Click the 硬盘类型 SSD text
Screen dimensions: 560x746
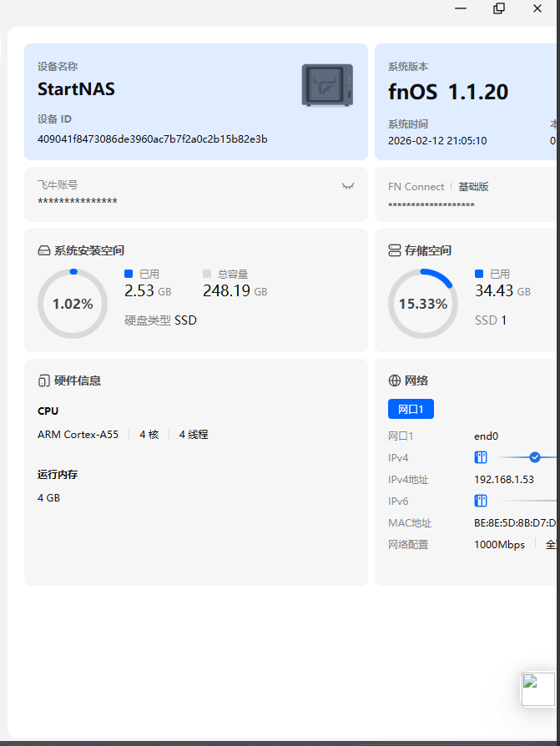[160, 320]
